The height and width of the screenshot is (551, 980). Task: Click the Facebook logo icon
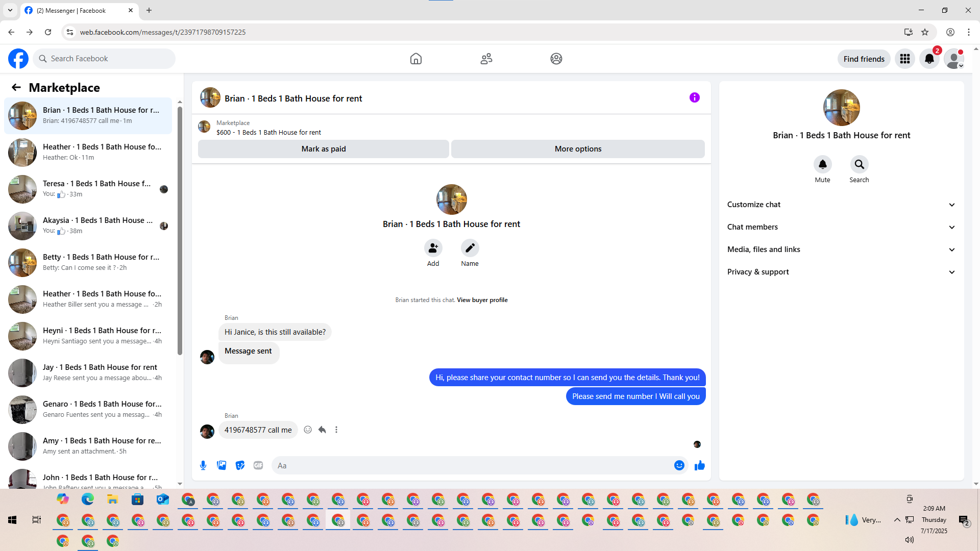coord(18,59)
